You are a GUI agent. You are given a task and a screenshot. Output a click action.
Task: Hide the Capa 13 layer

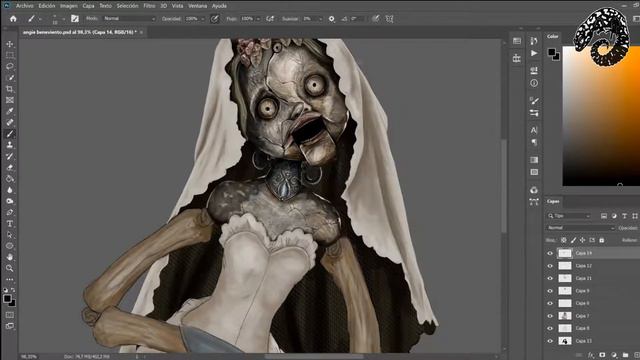tap(550, 341)
